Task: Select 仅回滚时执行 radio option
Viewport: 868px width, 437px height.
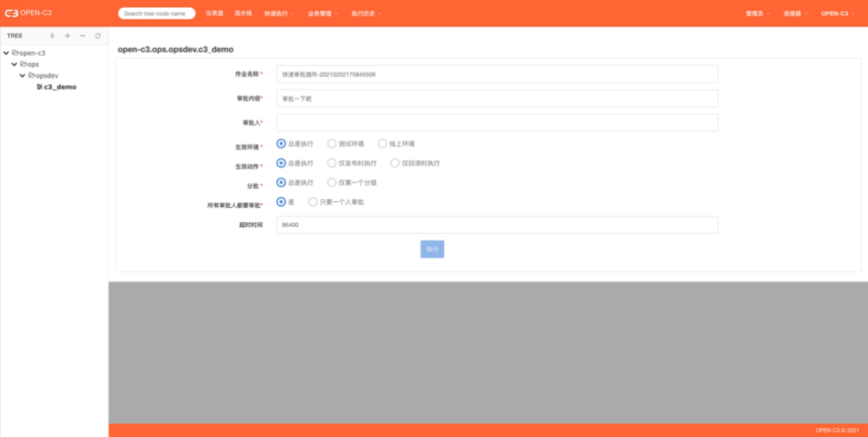Action: click(395, 163)
